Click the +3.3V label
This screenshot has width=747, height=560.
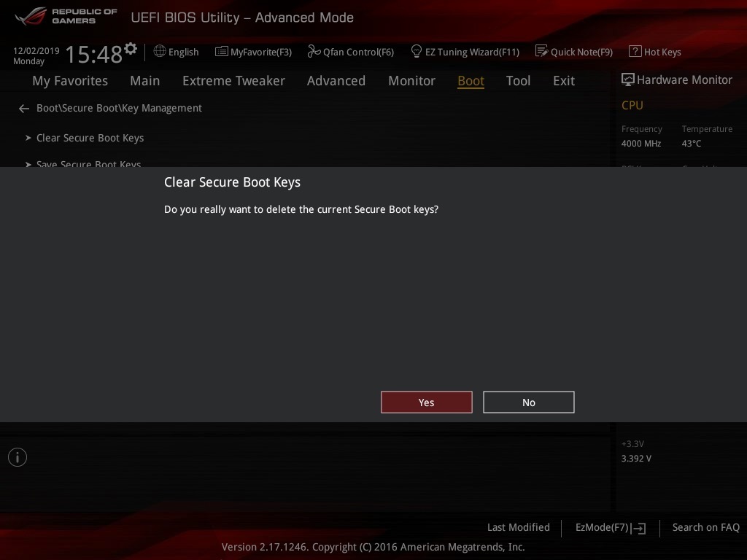click(632, 444)
